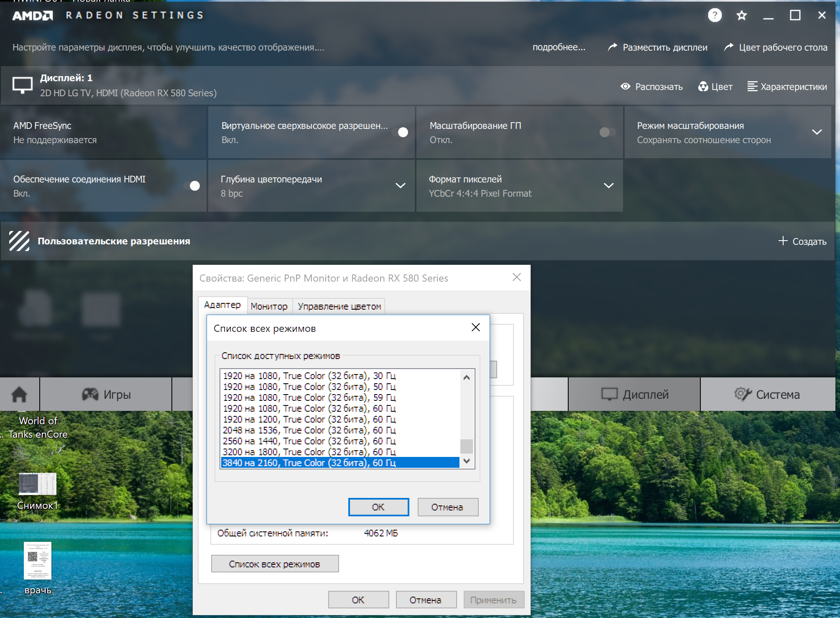This screenshot has width=840, height=618.
Task: Click the Identify display eye icon
Action: 626,86
